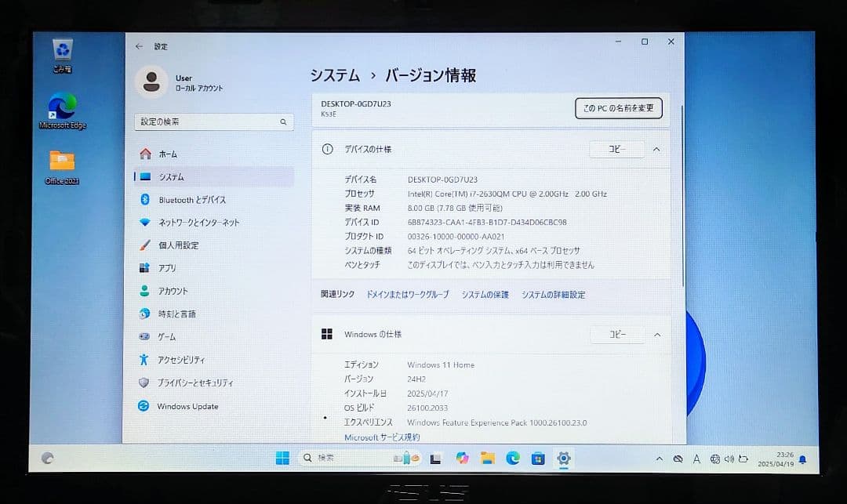Click the Home house icon in sidebar

pyautogui.click(x=145, y=154)
